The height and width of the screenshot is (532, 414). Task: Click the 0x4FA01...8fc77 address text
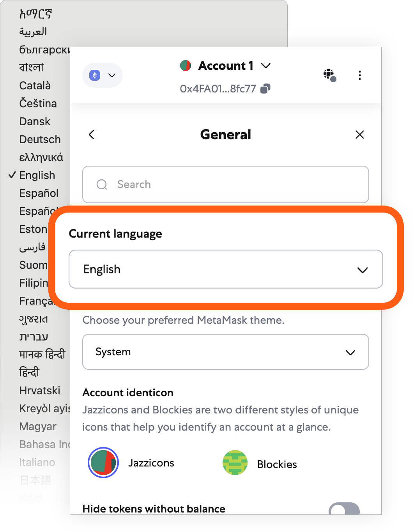click(218, 89)
